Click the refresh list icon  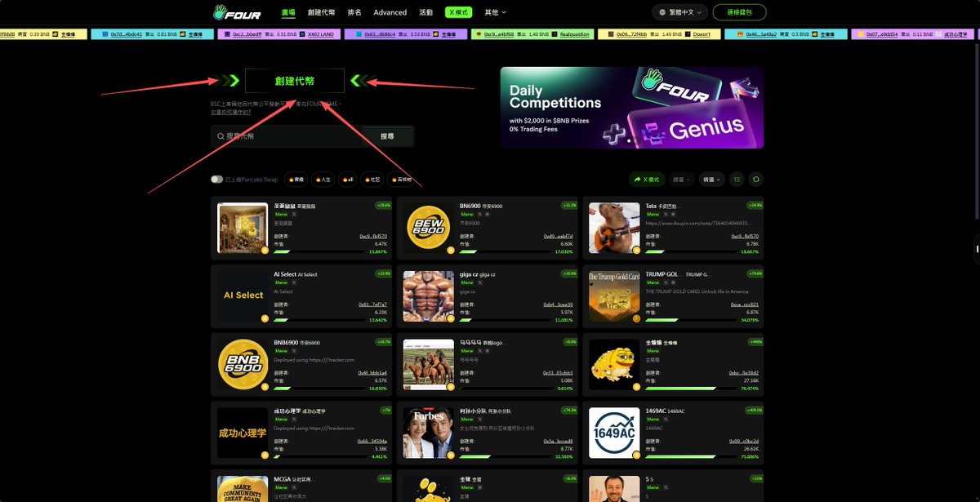pyautogui.click(x=756, y=179)
